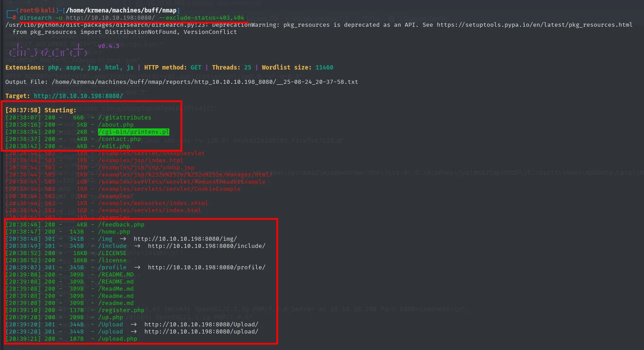644x350 pixels.
Task: Click the lowercase /license result
Action: click(112, 260)
